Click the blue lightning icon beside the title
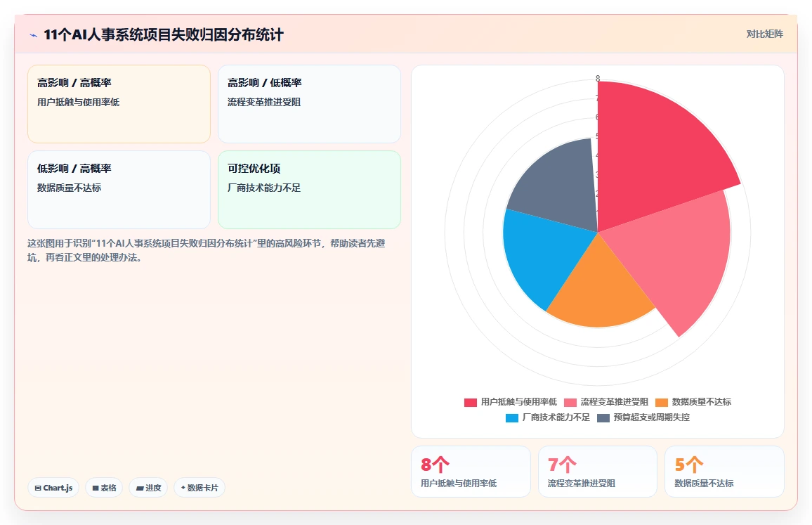 [34, 35]
